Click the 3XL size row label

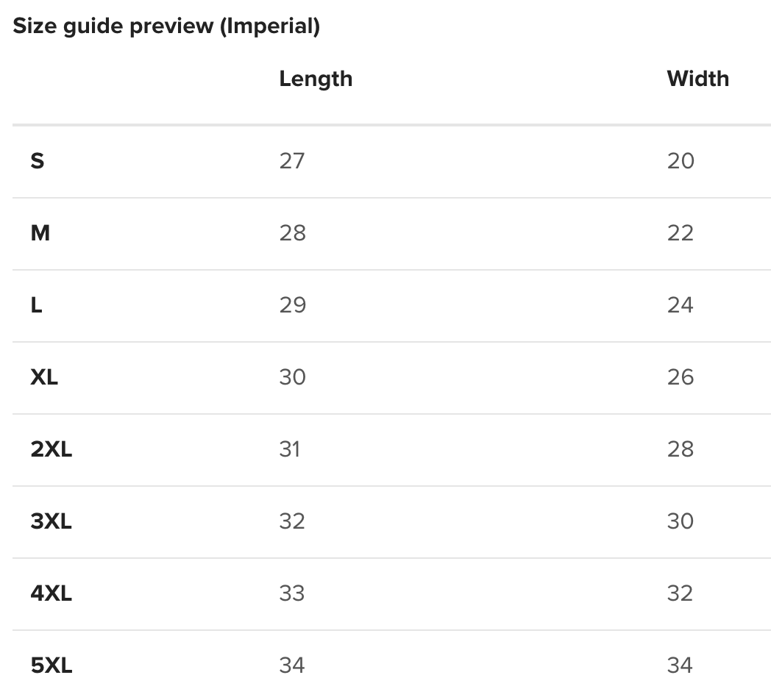pyautogui.click(x=51, y=521)
